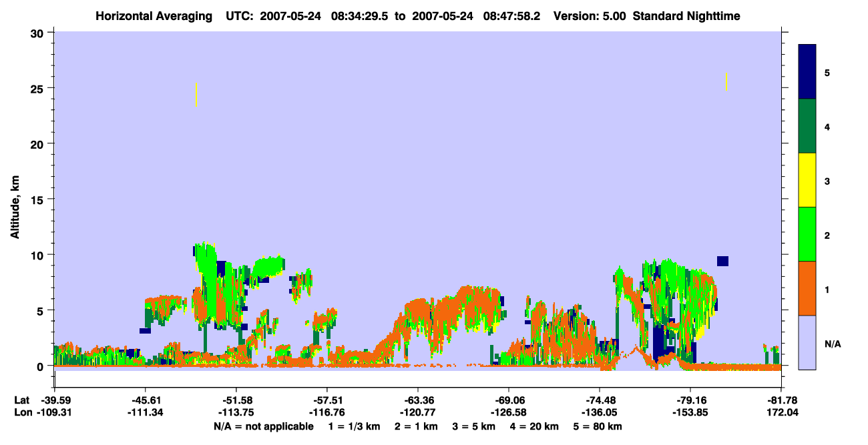Click the '5 = 80 km' legend text
The width and height of the screenshot is (868, 445).
point(598,426)
